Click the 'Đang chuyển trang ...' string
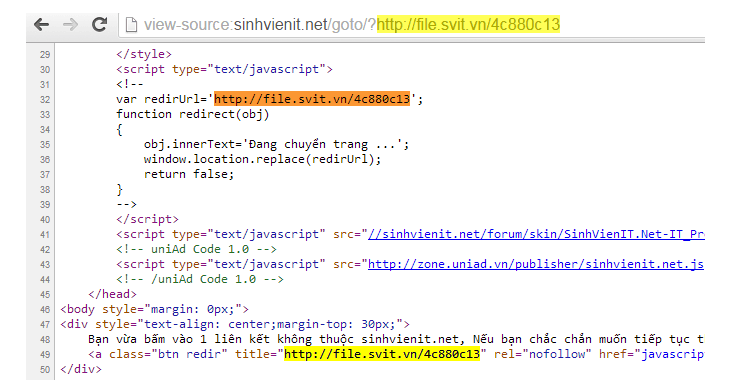Image resolution: width=736 pixels, height=385 pixels. click(x=322, y=144)
